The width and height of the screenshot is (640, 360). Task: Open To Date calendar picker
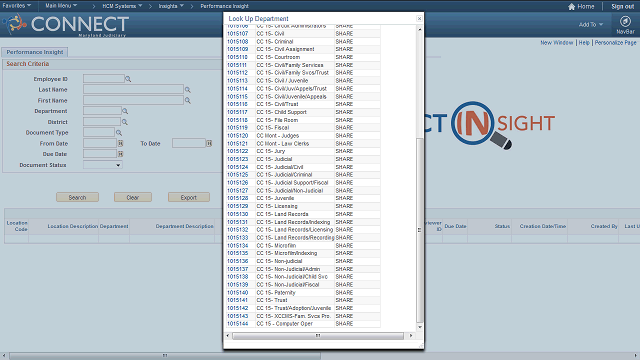pyautogui.click(x=209, y=144)
